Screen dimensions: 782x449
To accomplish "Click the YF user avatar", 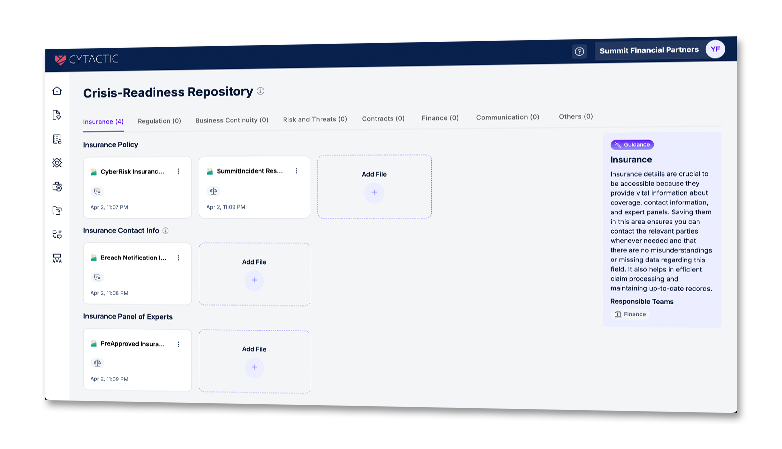I will pos(715,49).
